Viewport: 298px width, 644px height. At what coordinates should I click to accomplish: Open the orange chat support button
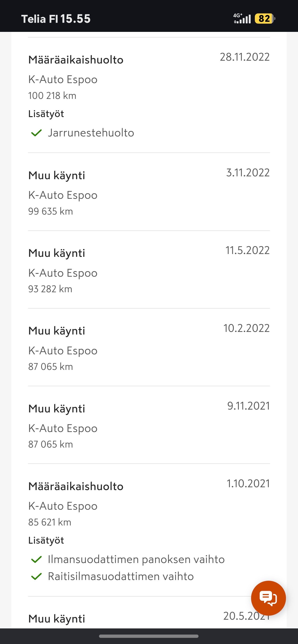pos(268,598)
